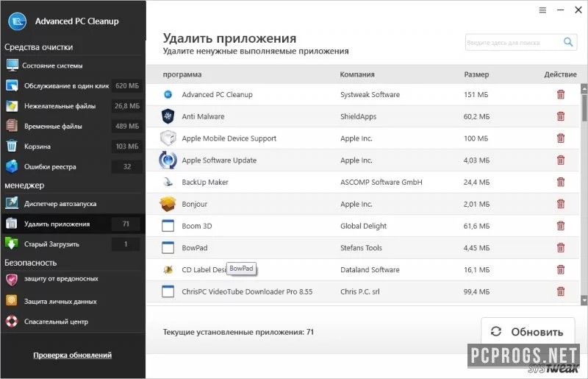This screenshot has width=588, height=379.
Task: Open Диспетчер автозапуска
Action: (73, 204)
